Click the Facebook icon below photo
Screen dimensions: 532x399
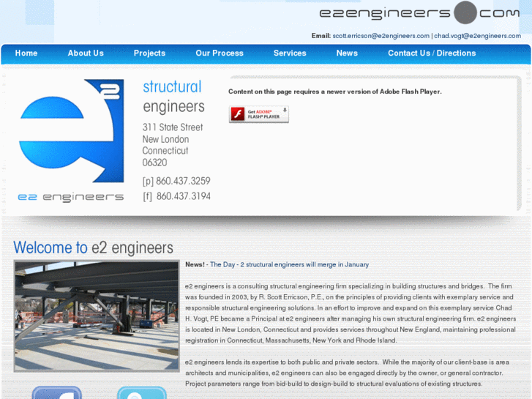(57, 392)
